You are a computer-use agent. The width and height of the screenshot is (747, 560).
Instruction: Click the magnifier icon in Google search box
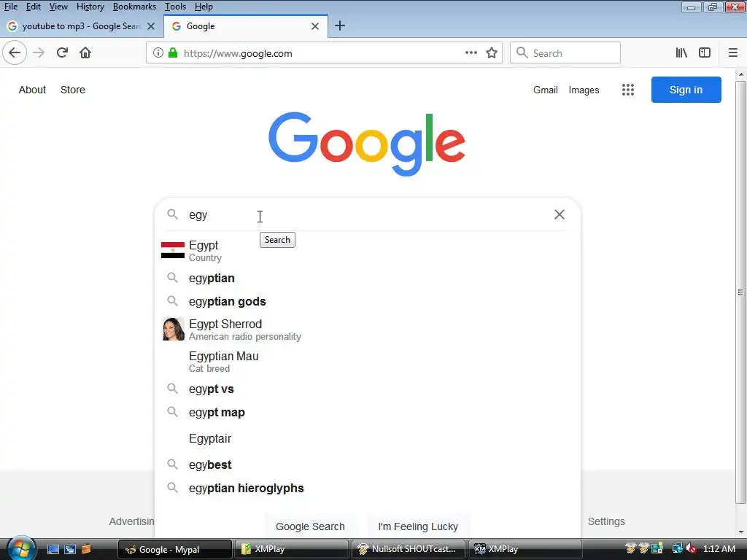(x=172, y=214)
